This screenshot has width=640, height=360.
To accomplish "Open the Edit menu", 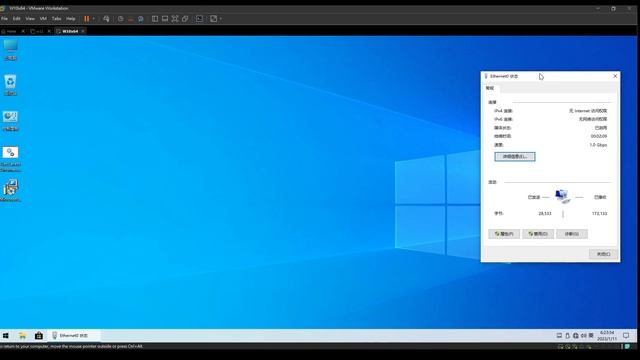I will click(x=17, y=19).
